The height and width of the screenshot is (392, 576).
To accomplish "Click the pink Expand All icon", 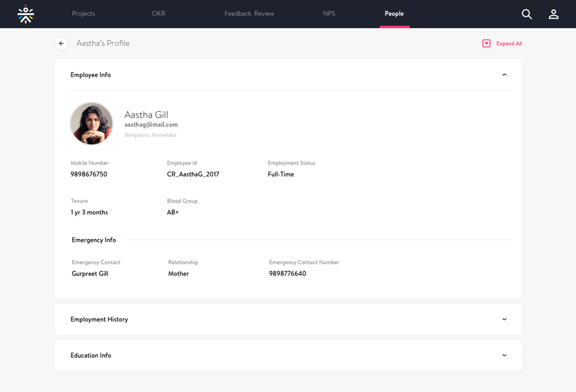I will click(487, 43).
